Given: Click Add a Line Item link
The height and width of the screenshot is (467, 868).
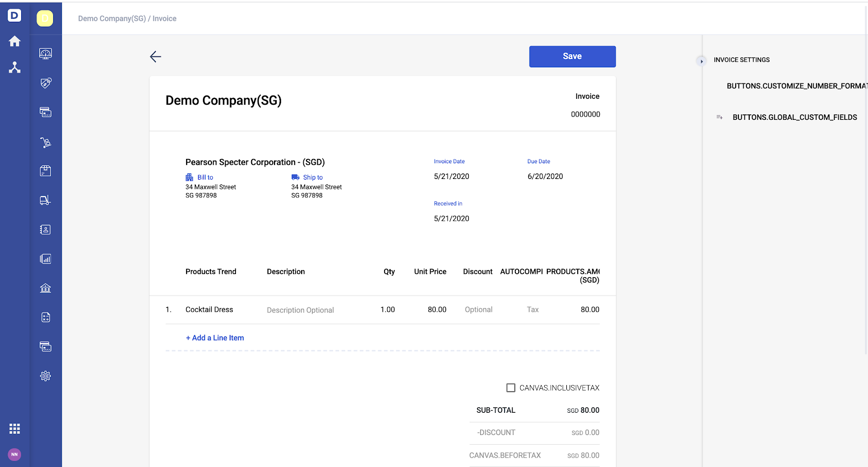Looking at the screenshot, I should tap(215, 338).
